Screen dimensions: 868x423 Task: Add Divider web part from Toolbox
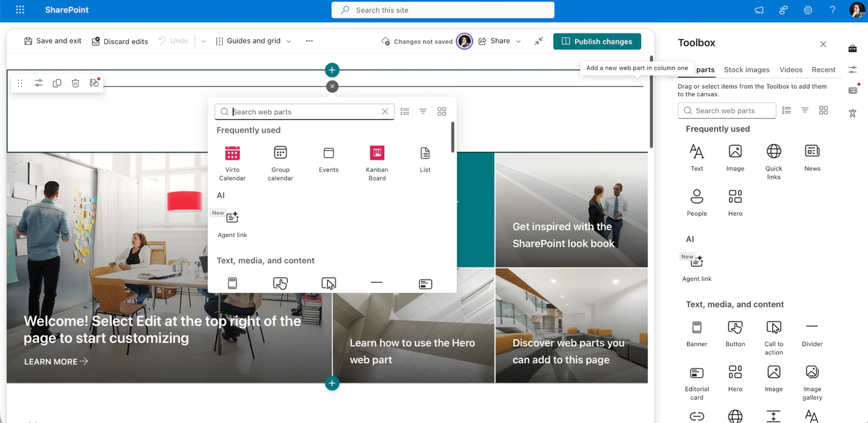[812, 333]
